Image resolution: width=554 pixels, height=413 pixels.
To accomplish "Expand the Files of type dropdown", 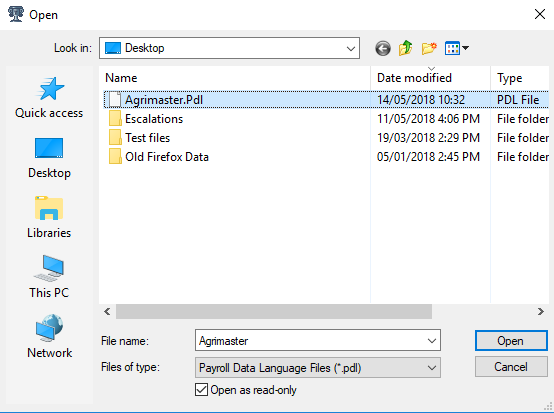I will click(318, 368).
